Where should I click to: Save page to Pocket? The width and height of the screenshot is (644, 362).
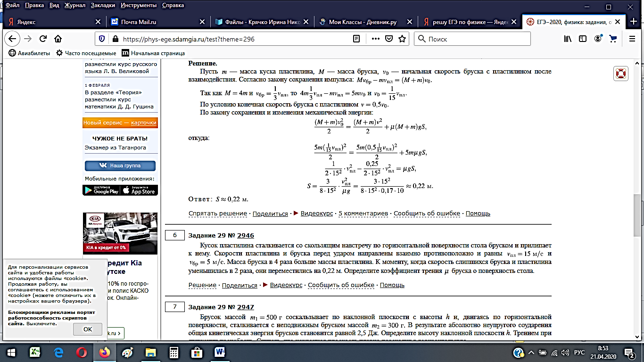388,39
